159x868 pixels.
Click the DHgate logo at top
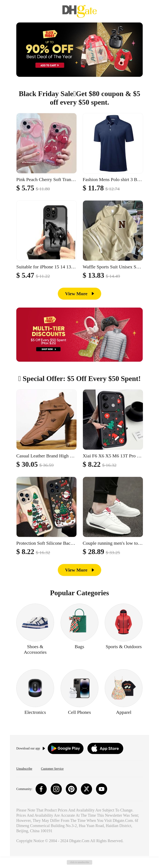[x=79, y=11]
